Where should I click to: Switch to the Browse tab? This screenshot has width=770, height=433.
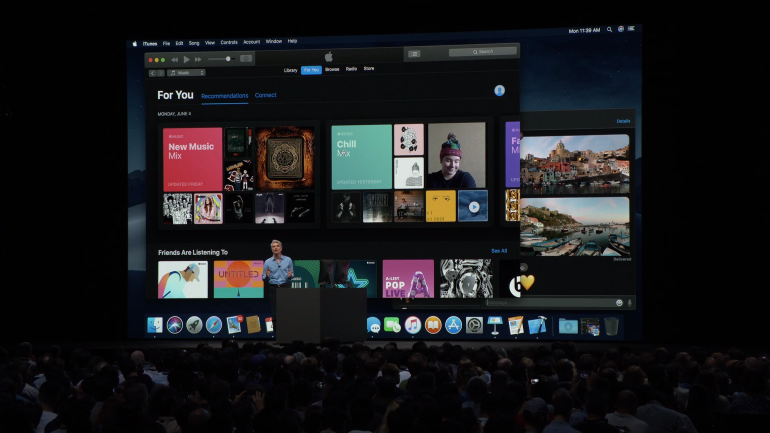pyautogui.click(x=332, y=69)
